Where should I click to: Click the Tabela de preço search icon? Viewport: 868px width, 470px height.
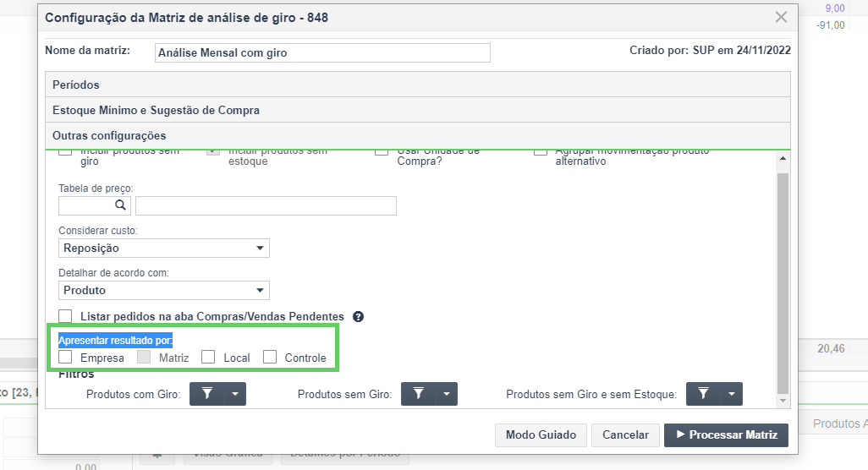tap(120, 205)
